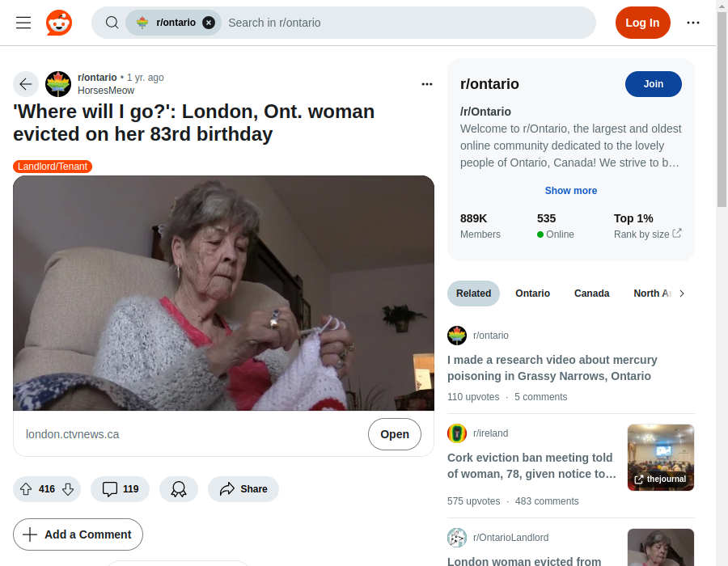Screen dimensions: 728x566
Task: Open the london.ctvnews.ca link
Action: pos(73,434)
